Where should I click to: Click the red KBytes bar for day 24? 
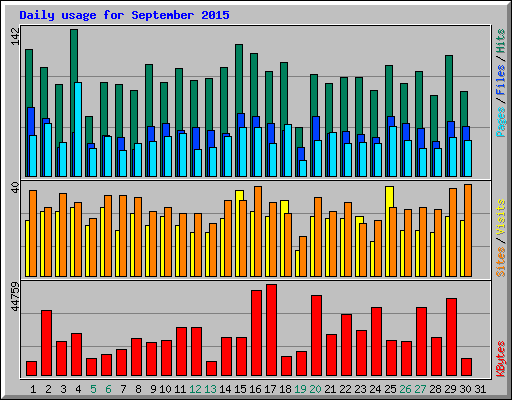point(376,342)
